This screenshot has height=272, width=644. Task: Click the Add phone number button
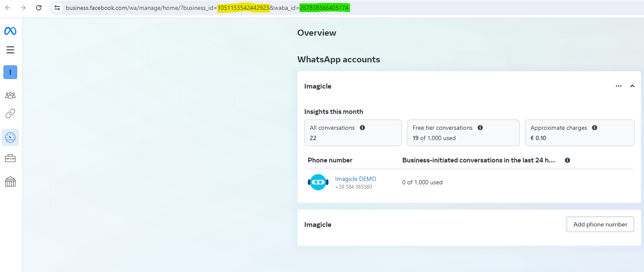point(600,224)
